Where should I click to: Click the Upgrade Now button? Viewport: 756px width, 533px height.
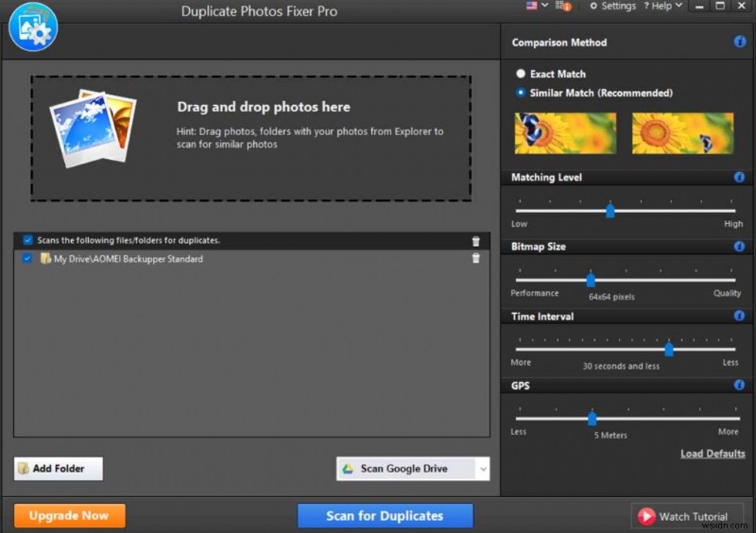click(69, 516)
